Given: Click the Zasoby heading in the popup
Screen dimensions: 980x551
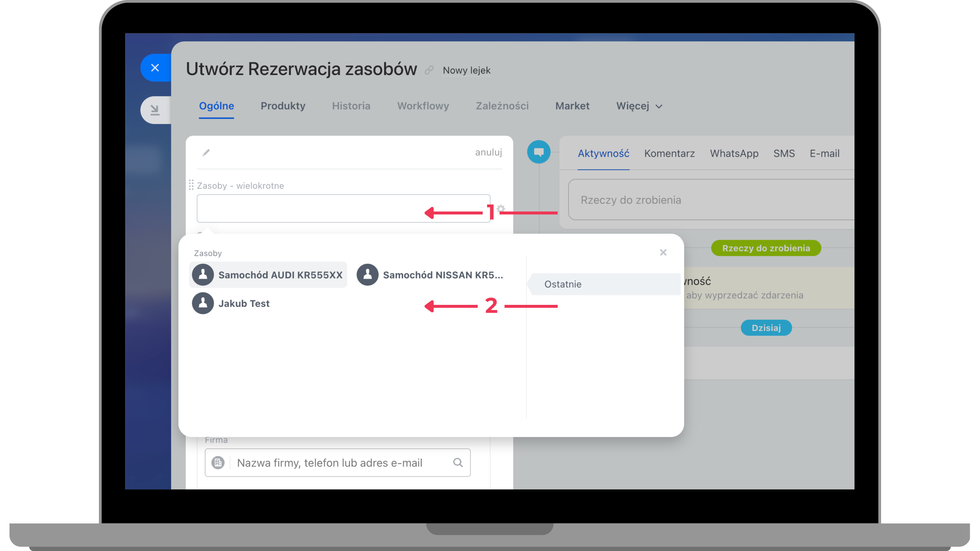Looking at the screenshot, I should pyautogui.click(x=208, y=253).
